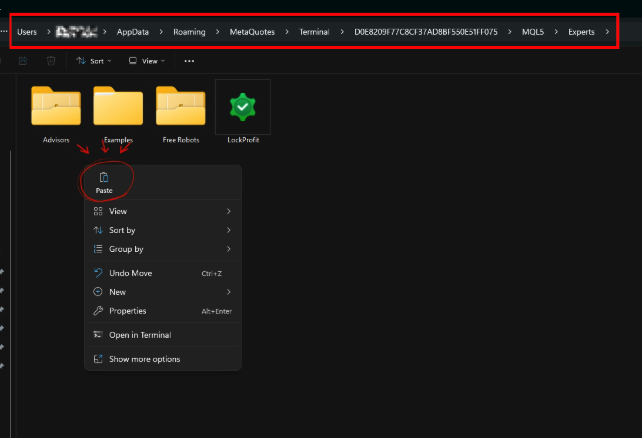Expand the View dropdown in toolbar

tap(147, 61)
